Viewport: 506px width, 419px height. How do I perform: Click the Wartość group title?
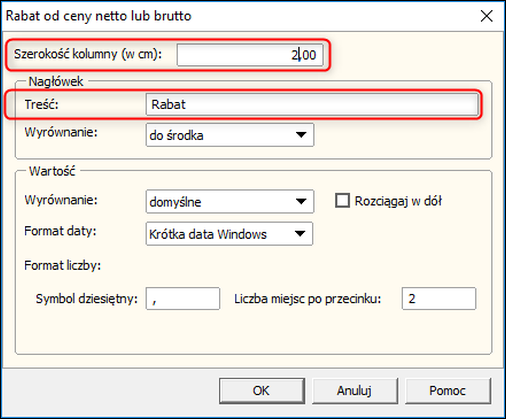[52, 171]
